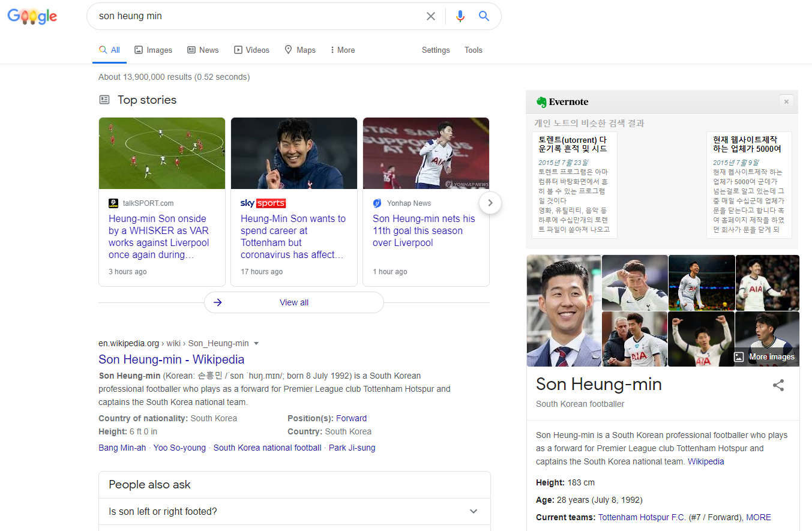Open the Bang Min-ah link
The image size is (812, 531).
[122, 448]
